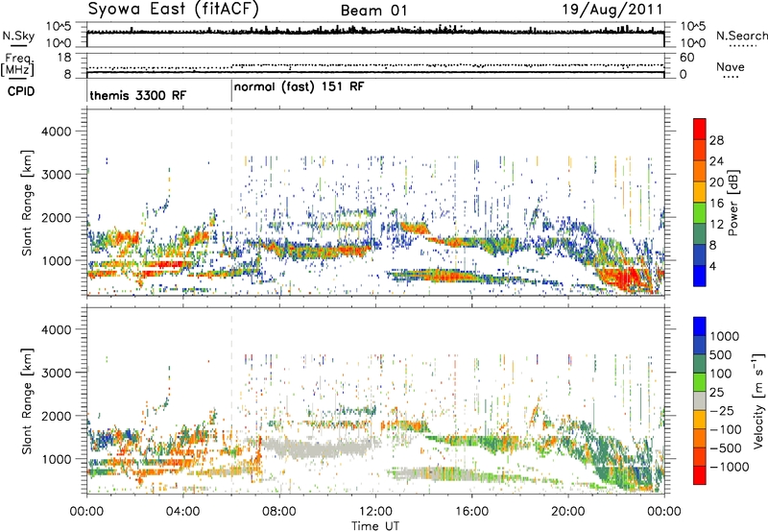Click the '-1000' velocity colorbar tick
The image size is (768, 532).
click(x=730, y=467)
